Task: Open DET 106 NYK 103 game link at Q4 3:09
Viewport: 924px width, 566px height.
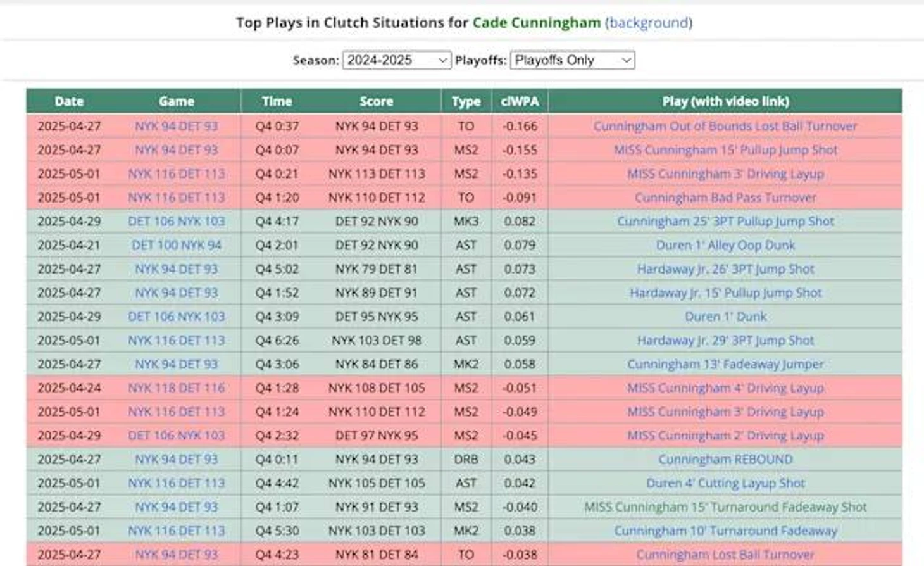Action: [176, 317]
